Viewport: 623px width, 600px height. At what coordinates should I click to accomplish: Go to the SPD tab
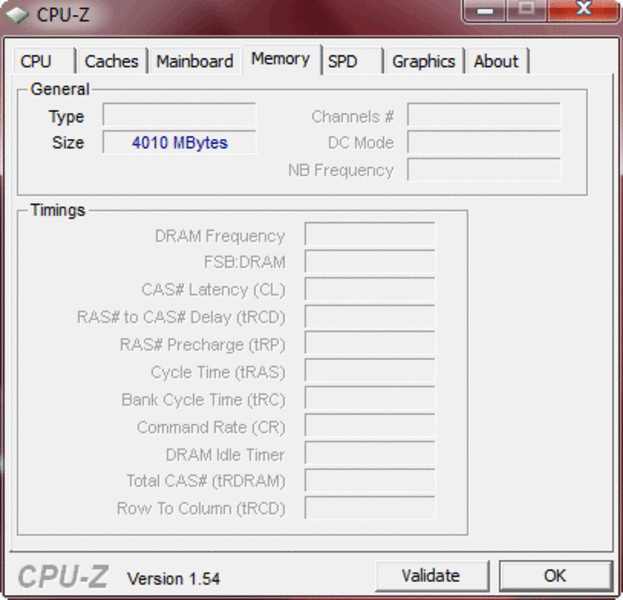click(x=352, y=61)
